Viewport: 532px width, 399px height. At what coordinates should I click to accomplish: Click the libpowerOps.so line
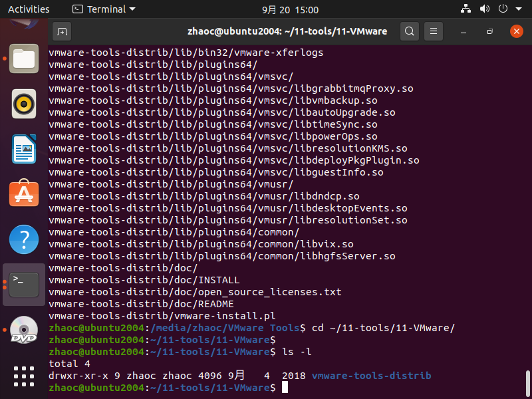tap(213, 136)
